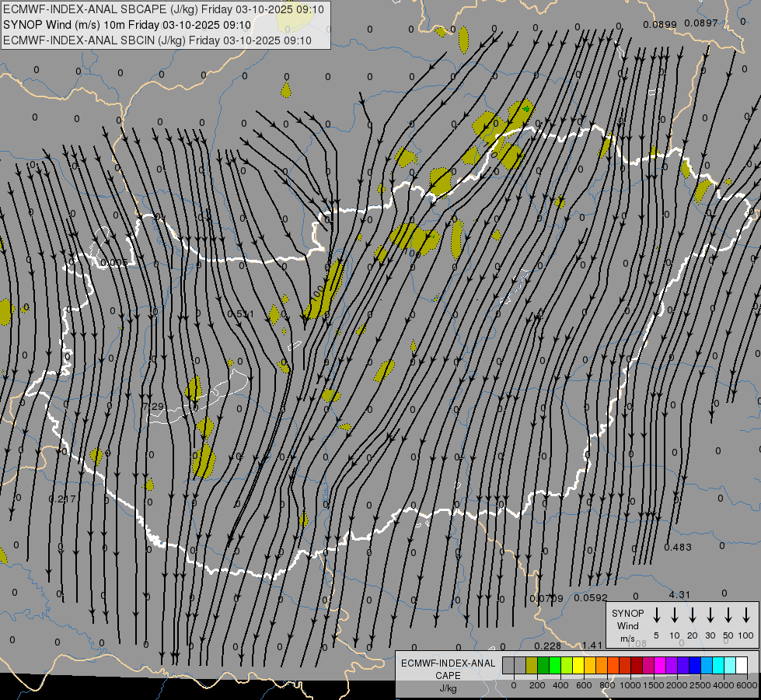The image size is (761, 700).
Task: Select the SYNOP Wind 10m title line
Action: 127,25
